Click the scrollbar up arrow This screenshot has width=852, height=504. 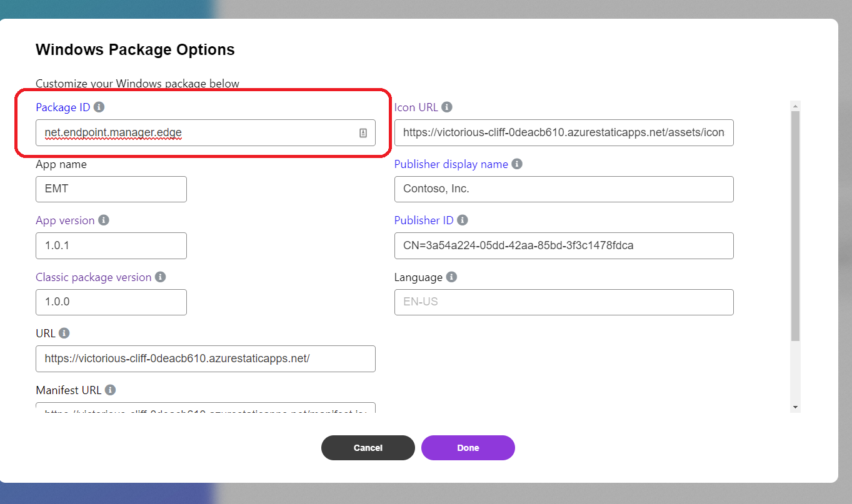tap(794, 105)
